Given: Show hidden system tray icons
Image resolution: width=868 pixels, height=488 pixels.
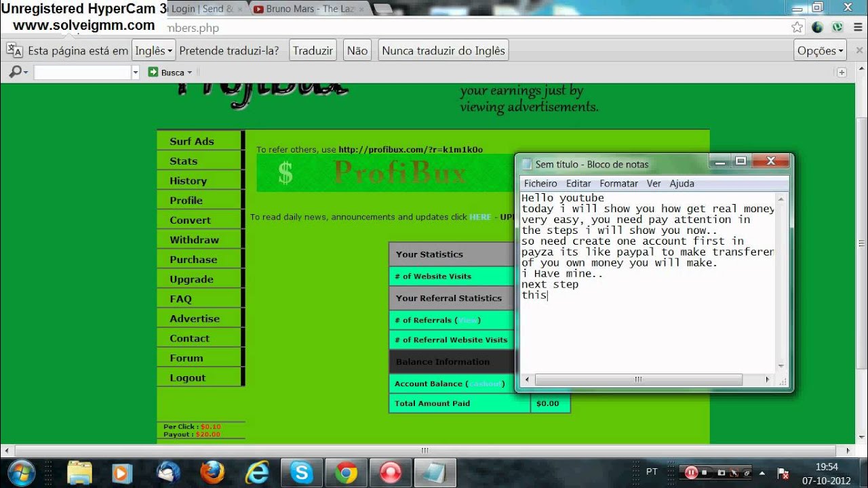Looking at the screenshot, I should [762, 472].
